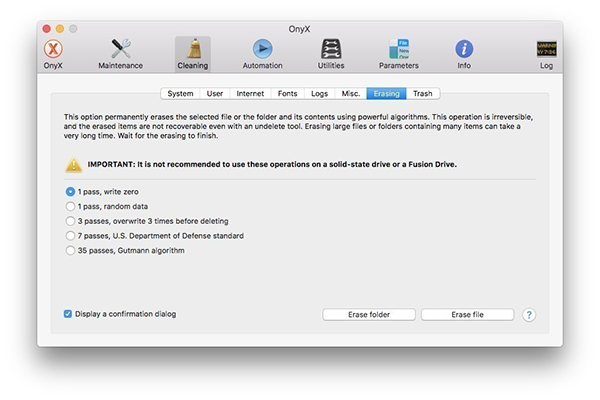Switch to the Internet tab

250,94
